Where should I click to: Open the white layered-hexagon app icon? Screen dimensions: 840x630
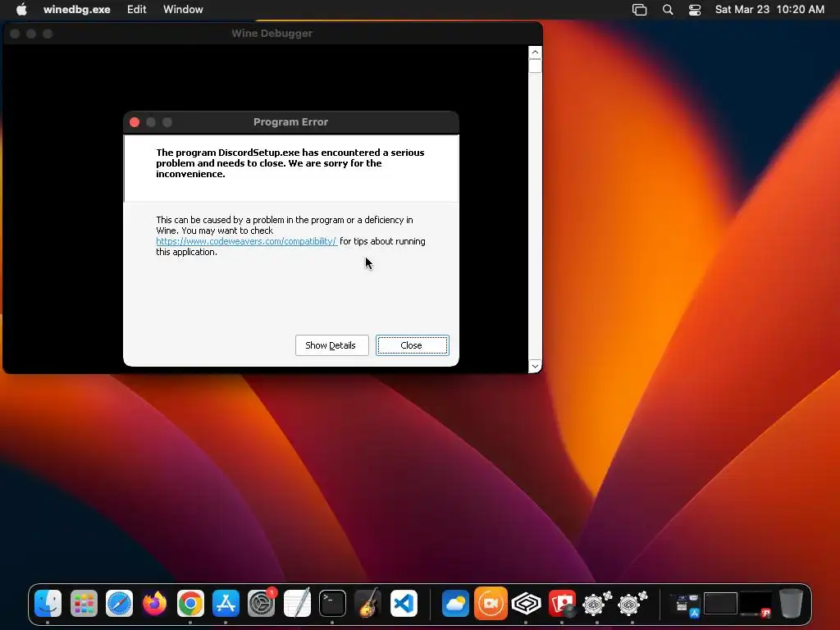(x=526, y=604)
